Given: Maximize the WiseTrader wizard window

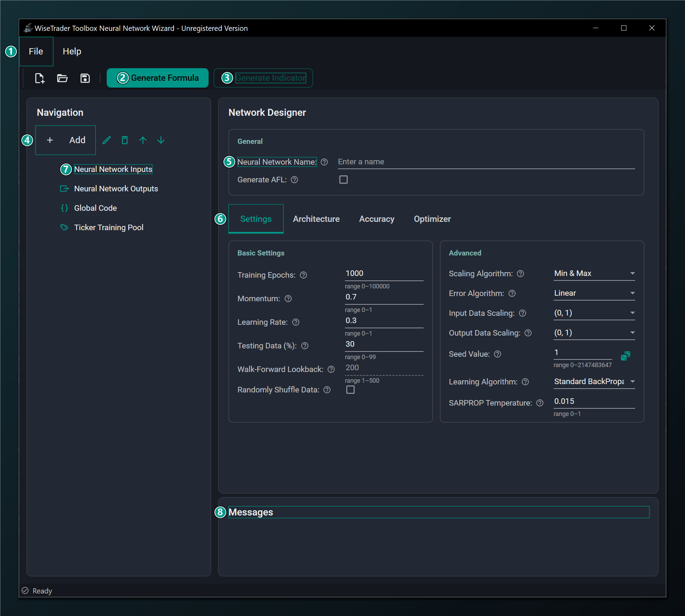Looking at the screenshot, I should (x=624, y=28).
